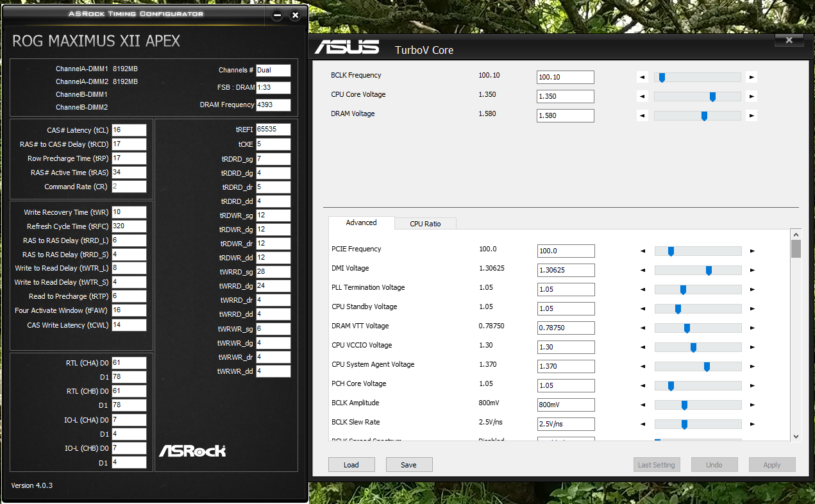Click the CPU Core Voltage slider handle

(712, 97)
